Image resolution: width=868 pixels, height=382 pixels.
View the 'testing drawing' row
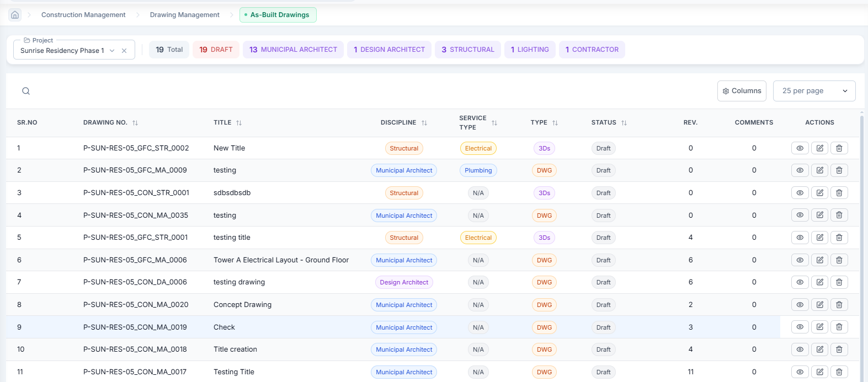(800, 282)
